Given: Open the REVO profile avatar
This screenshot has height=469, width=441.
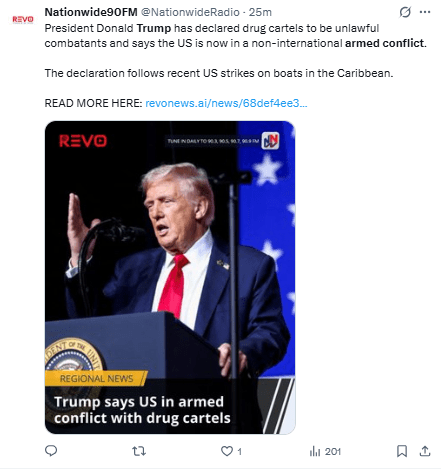Looking at the screenshot, I should [23, 19].
